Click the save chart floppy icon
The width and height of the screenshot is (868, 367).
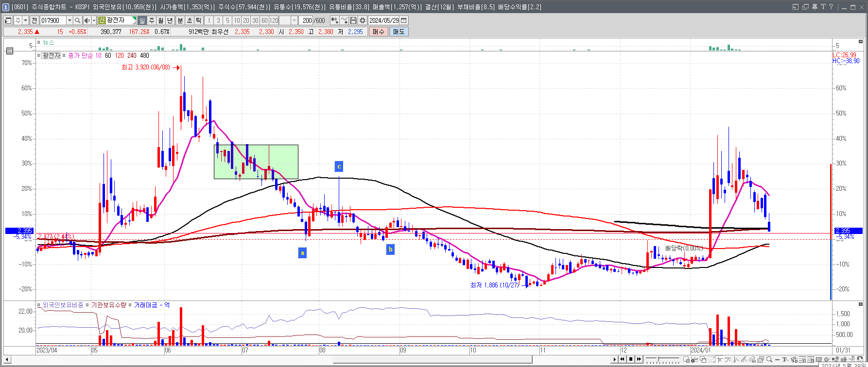353,20
